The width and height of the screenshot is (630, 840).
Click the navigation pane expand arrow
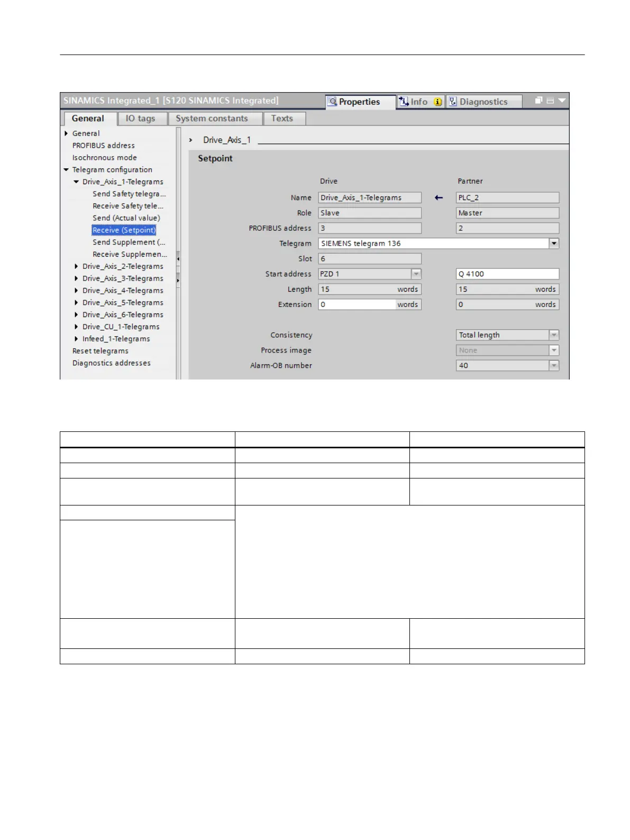point(178,280)
